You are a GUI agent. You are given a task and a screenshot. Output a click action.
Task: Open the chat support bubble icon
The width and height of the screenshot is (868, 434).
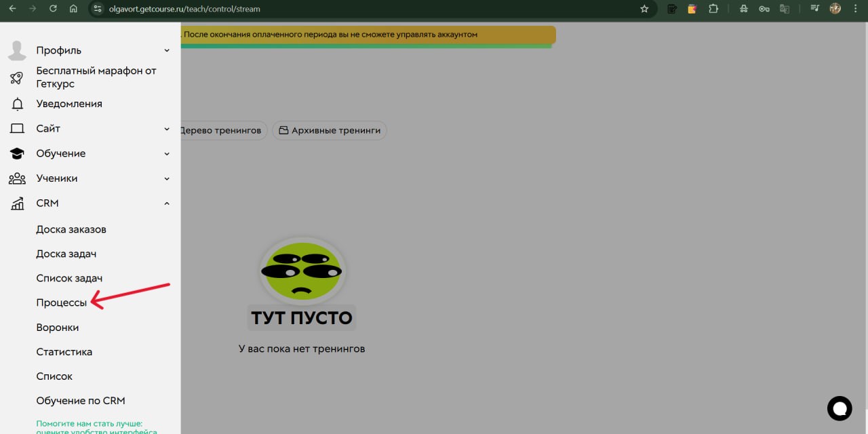point(840,408)
